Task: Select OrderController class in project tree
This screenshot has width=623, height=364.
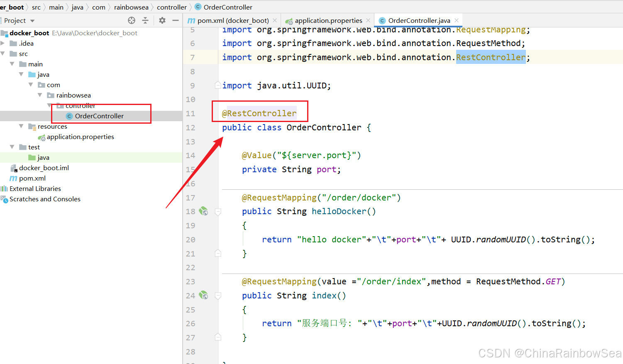Action: coord(99,116)
